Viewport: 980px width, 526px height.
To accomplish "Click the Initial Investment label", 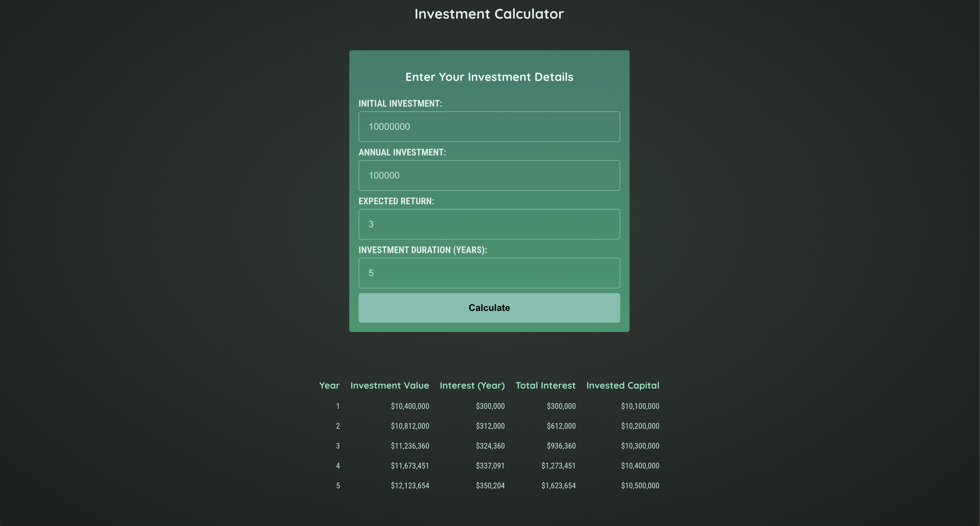I will coord(400,103).
